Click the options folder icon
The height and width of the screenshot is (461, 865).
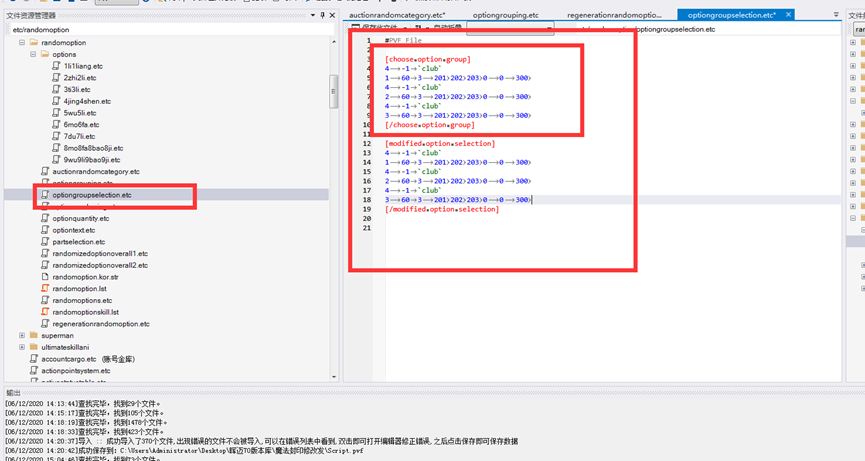pos(45,55)
